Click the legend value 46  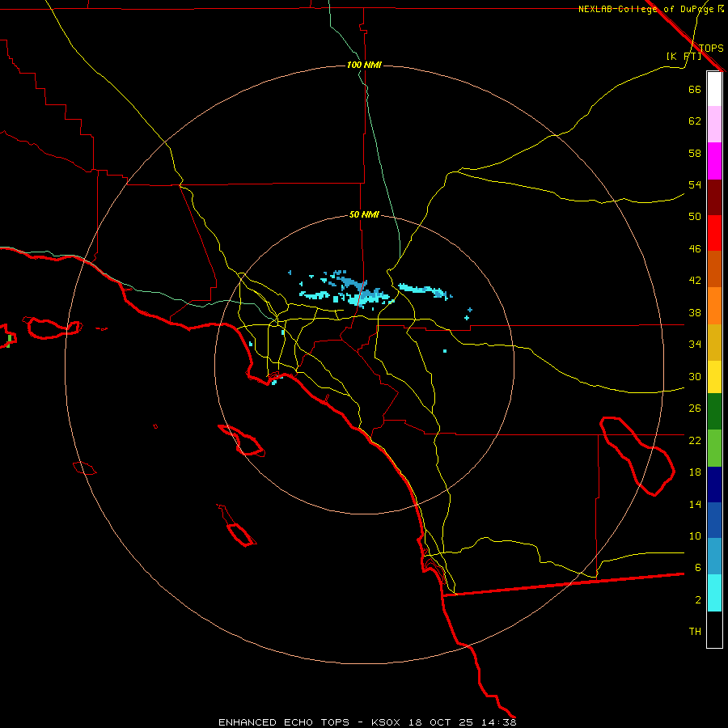click(x=695, y=249)
